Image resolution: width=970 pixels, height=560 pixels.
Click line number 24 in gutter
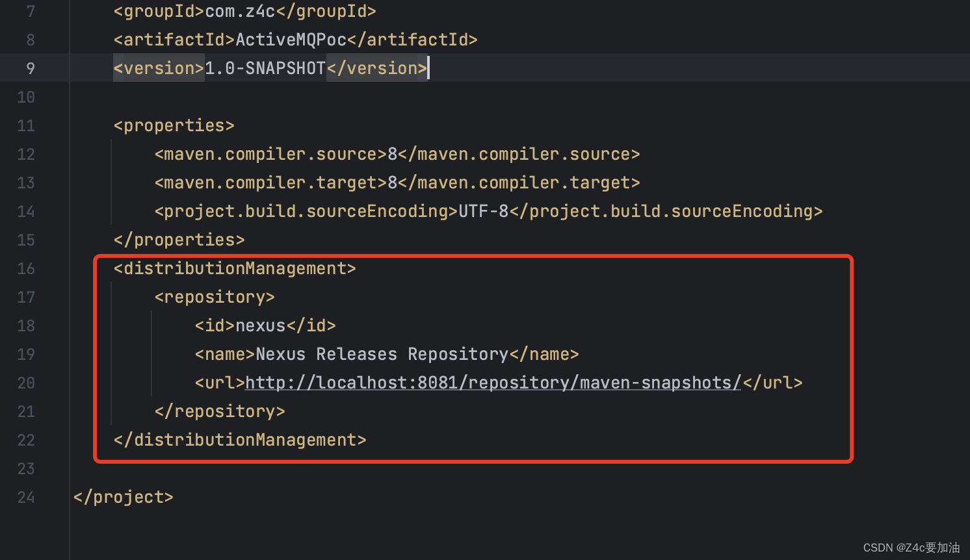26,497
